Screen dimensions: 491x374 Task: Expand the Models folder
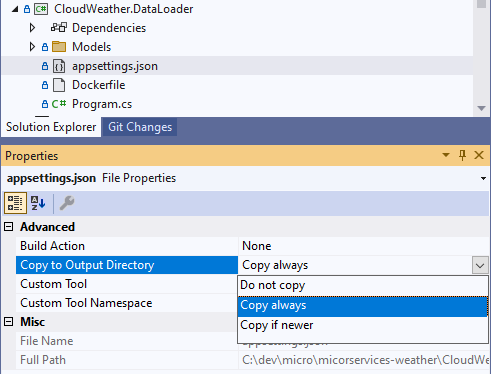point(32,47)
